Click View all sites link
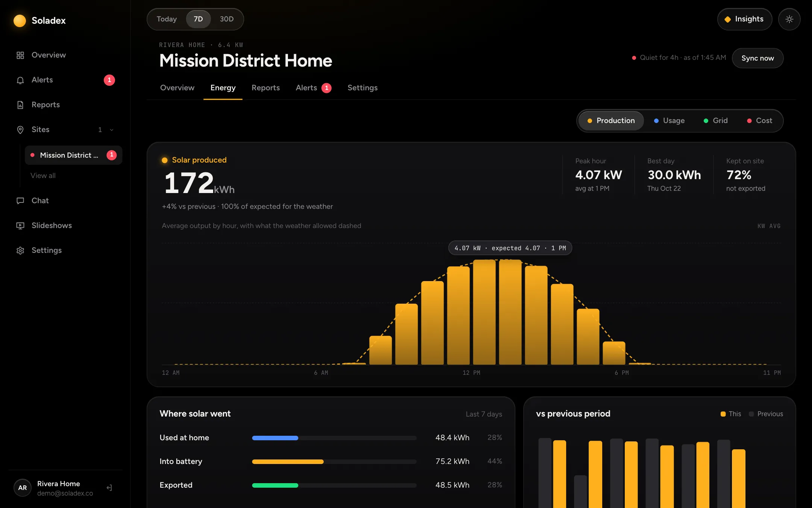Screen dimensions: 812x508 pos(43,176)
